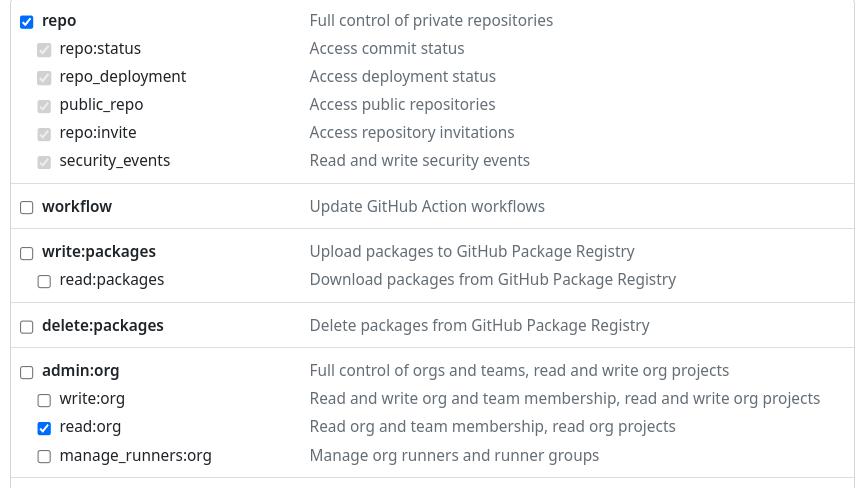Click the admin:org scope label

(x=80, y=370)
